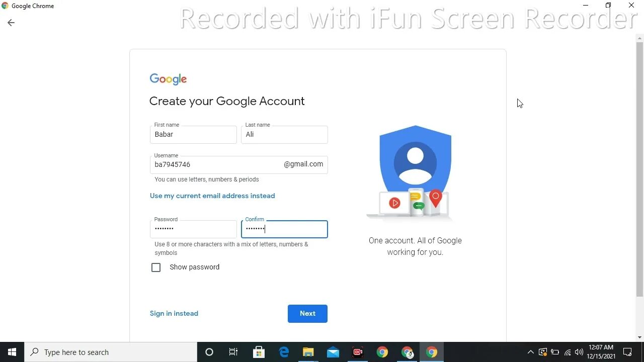The width and height of the screenshot is (644, 362).
Task: Click Use my current email address instead
Action: click(x=212, y=196)
